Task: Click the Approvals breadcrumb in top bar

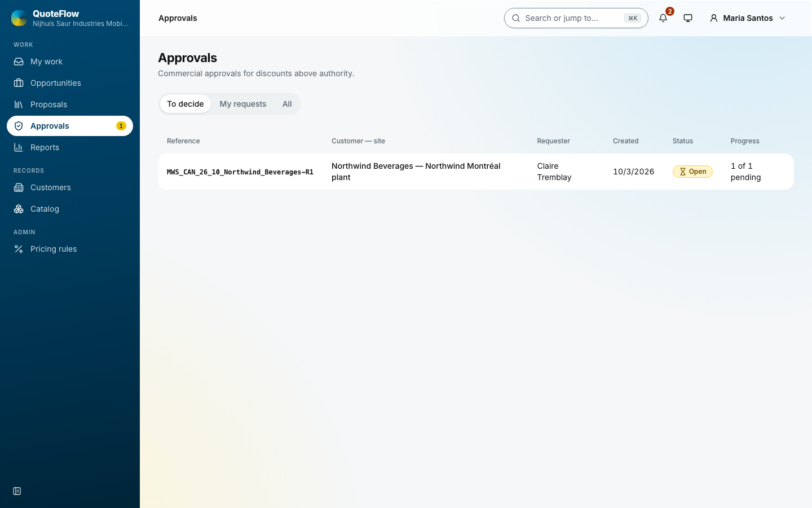Action: click(178, 18)
